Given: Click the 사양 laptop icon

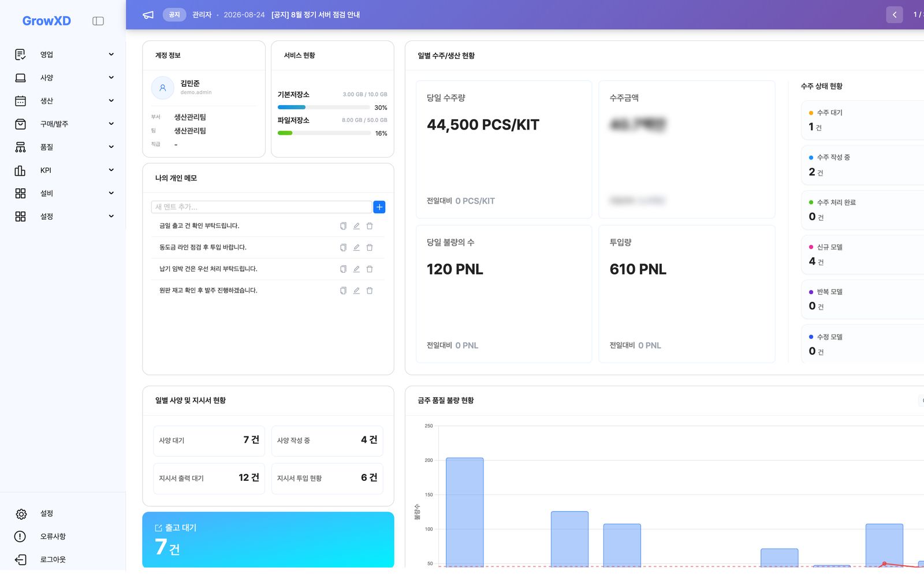Looking at the screenshot, I should [x=20, y=77].
